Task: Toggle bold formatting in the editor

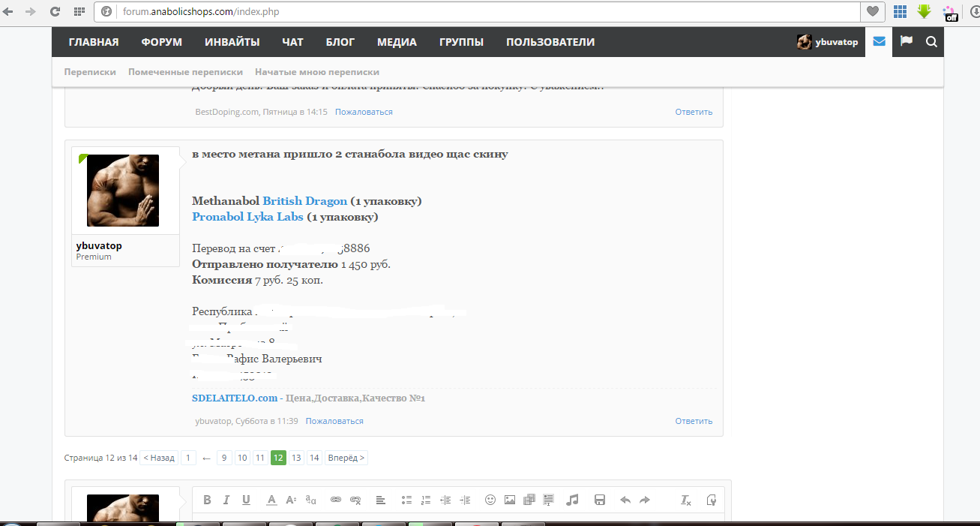Action: 207,500
